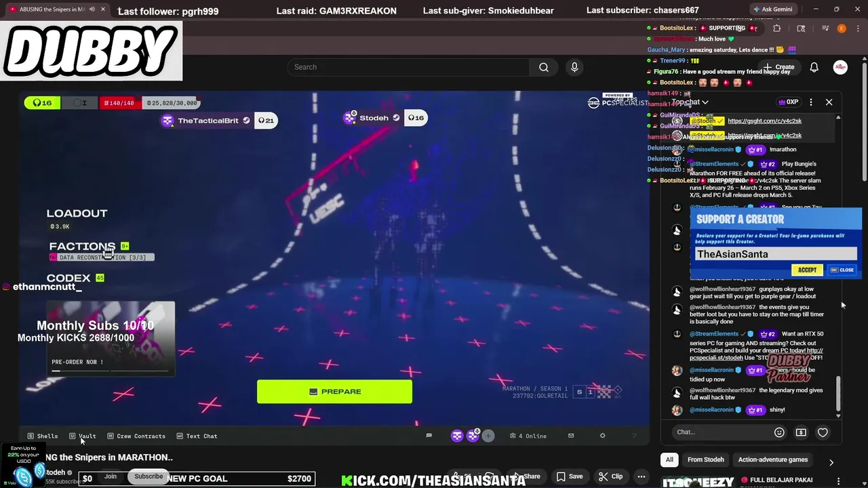Screen dimensions: 868x488
Task: Open the first gsght.com chat link
Action: tap(764, 121)
